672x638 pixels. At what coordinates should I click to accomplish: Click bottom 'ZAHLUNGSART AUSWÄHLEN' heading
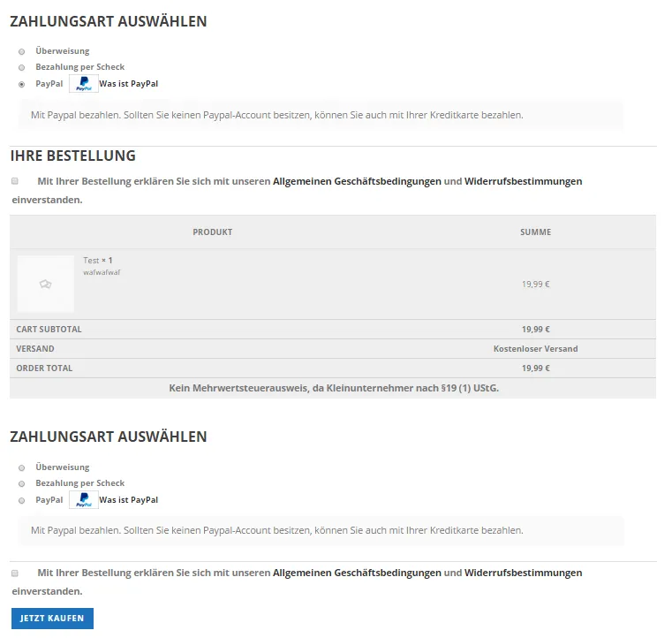[x=109, y=437]
